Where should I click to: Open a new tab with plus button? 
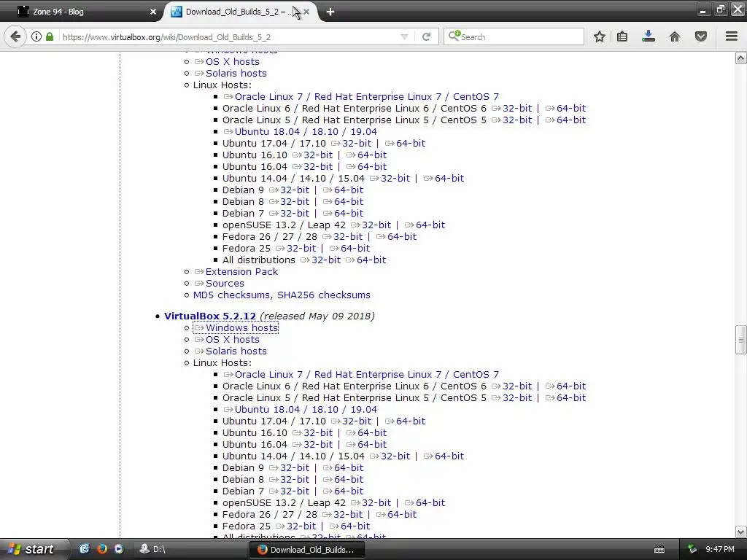point(330,12)
